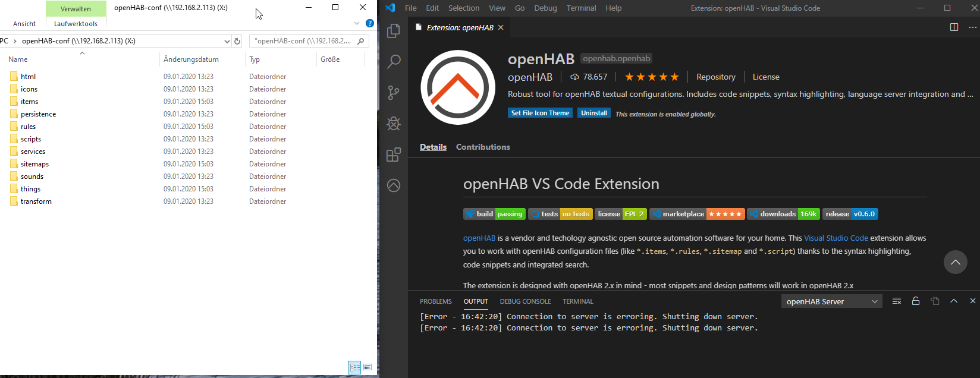Open the View menu in VS Code
The width and height of the screenshot is (980, 378).
[x=497, y=8]
